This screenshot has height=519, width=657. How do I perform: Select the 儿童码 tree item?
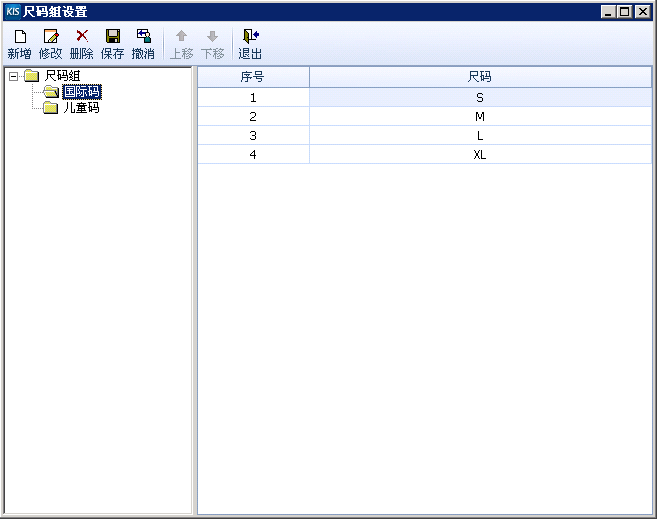point(81,108)
